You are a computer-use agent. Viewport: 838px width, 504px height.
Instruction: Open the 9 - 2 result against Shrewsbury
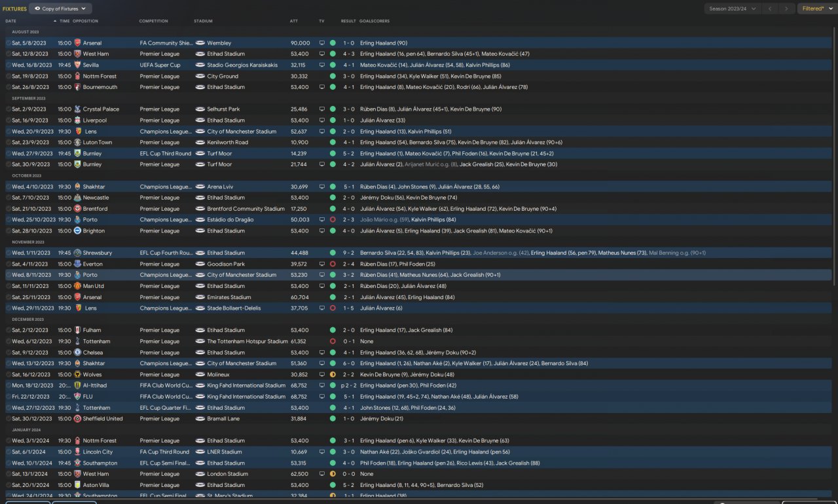pyautogui.click(x=348, y=253)
